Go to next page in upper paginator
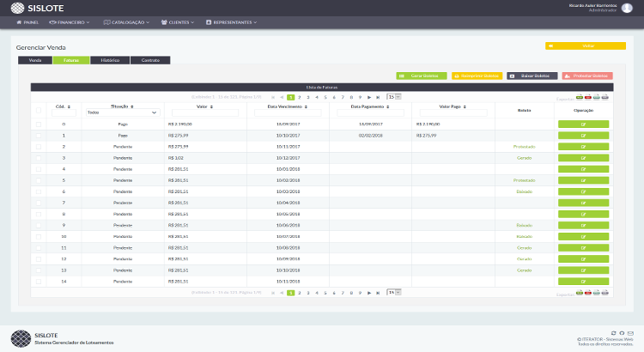The height and width of the screenshot is (352, 644). tap(369, 97)
